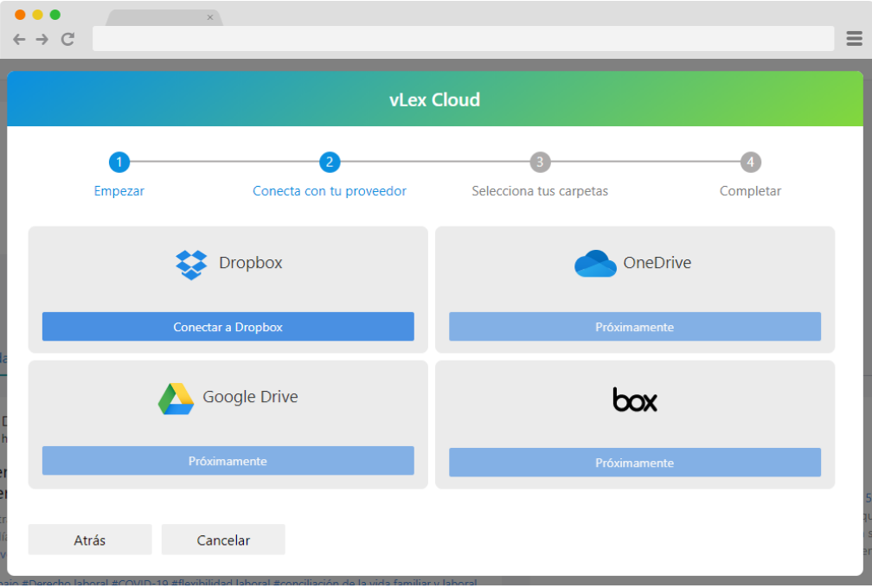Focus the browser address bar
This screenshot has height=588, width=872.
463,38
